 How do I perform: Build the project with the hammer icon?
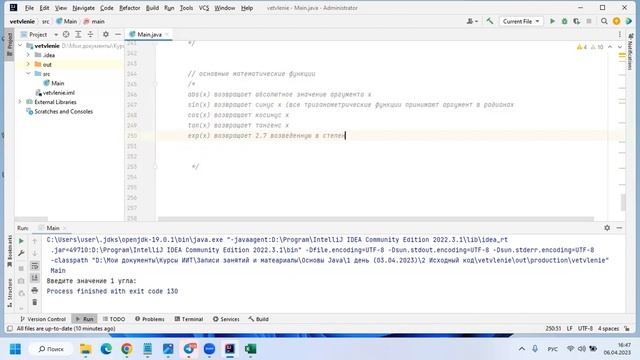pos(489,21)
